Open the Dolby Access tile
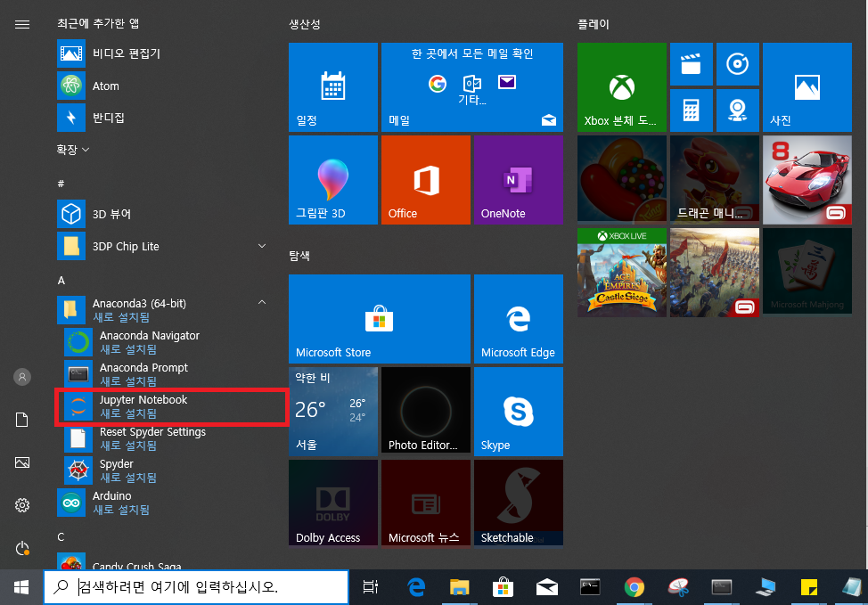The width and height of the screenshot is (868, 605). [x=333, y=503]
